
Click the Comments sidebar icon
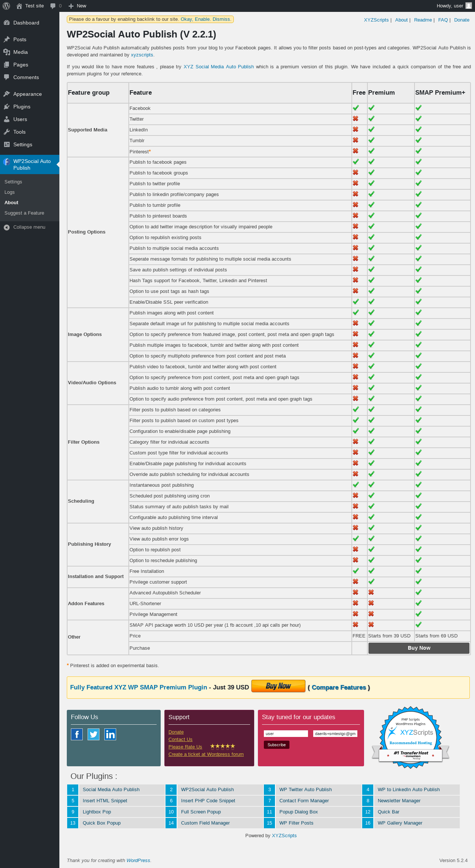tap(7, 77)
